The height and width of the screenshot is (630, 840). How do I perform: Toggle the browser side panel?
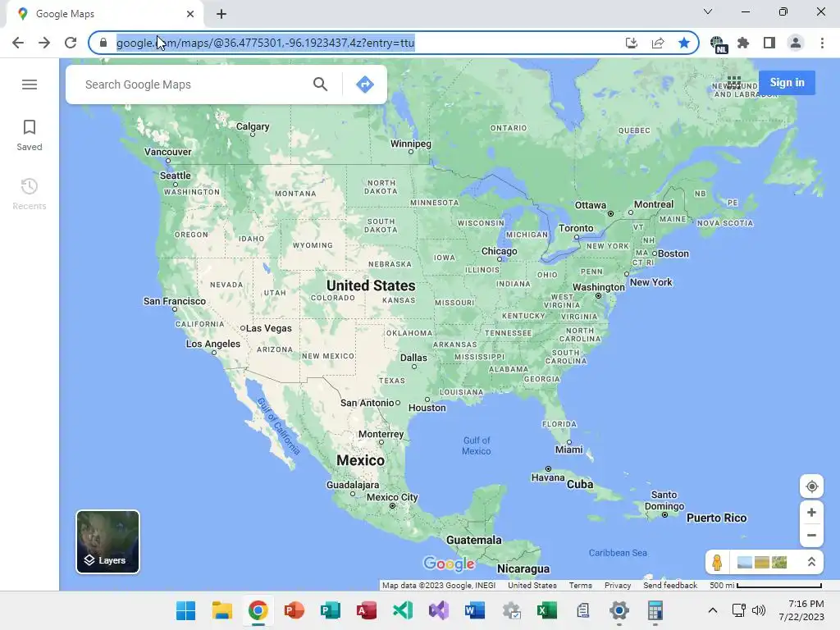pos(769,43)
